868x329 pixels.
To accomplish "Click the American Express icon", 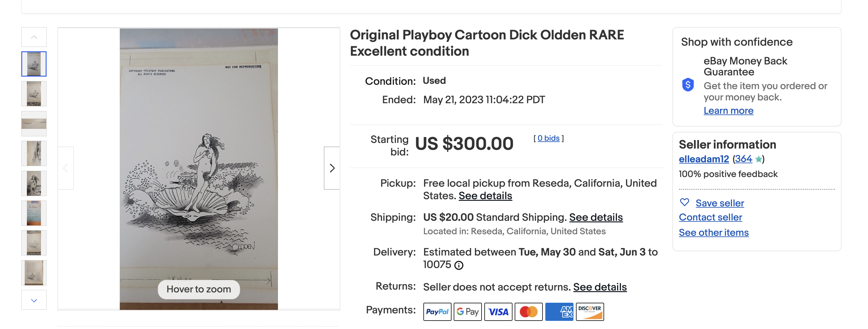I will (x=559, y=311).
